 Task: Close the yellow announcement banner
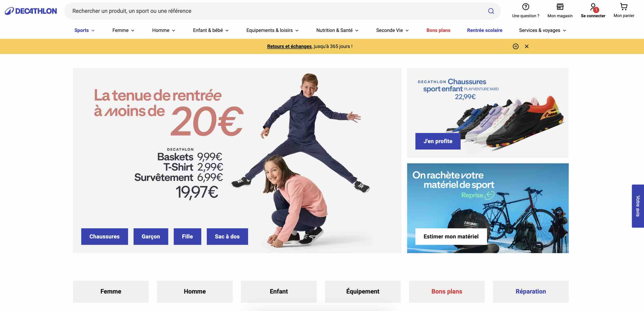point(526,46)
